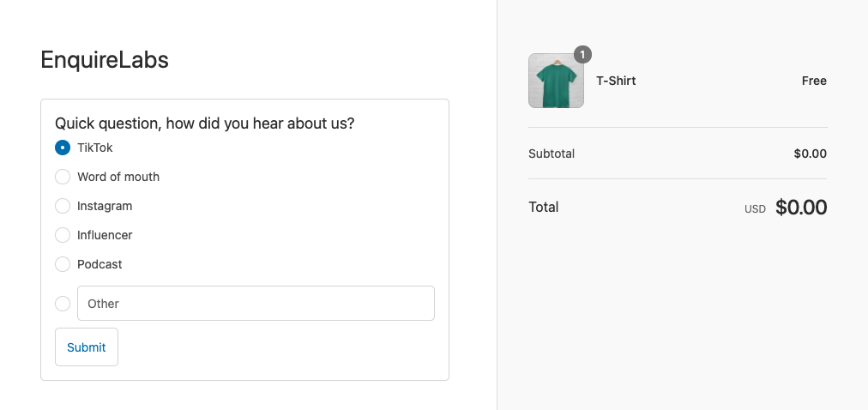
Task: Click the survey question heading
Action: (205, 124)
